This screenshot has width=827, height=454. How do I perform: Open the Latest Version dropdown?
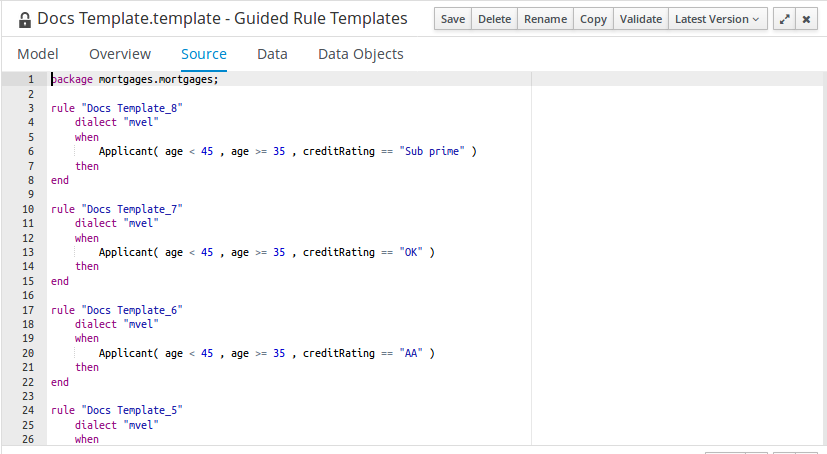tap(716, 19)
